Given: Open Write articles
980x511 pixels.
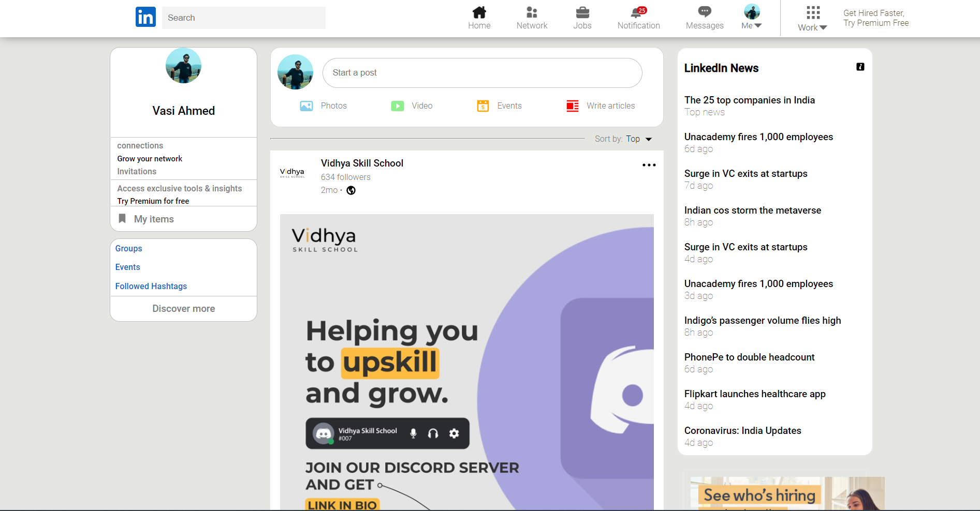Looking at the screenshot, I should point(600,106).
